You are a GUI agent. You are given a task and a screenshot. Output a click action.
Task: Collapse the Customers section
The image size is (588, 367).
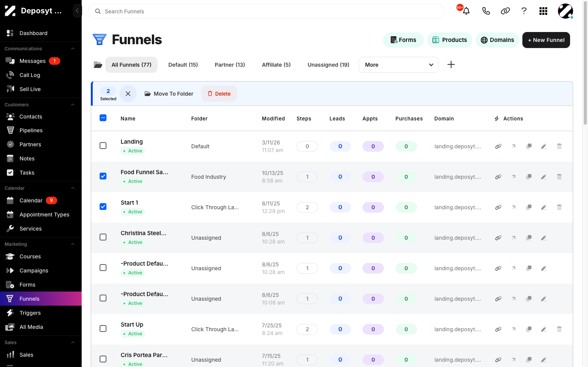pyautogui.click(x=72, y=105)
